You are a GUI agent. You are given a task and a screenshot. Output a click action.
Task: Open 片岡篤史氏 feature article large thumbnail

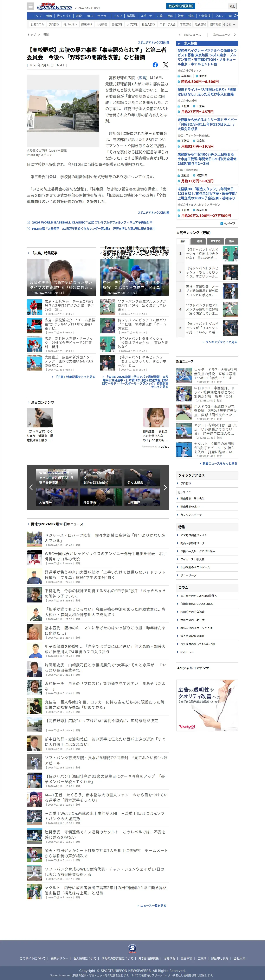(61, 277)
